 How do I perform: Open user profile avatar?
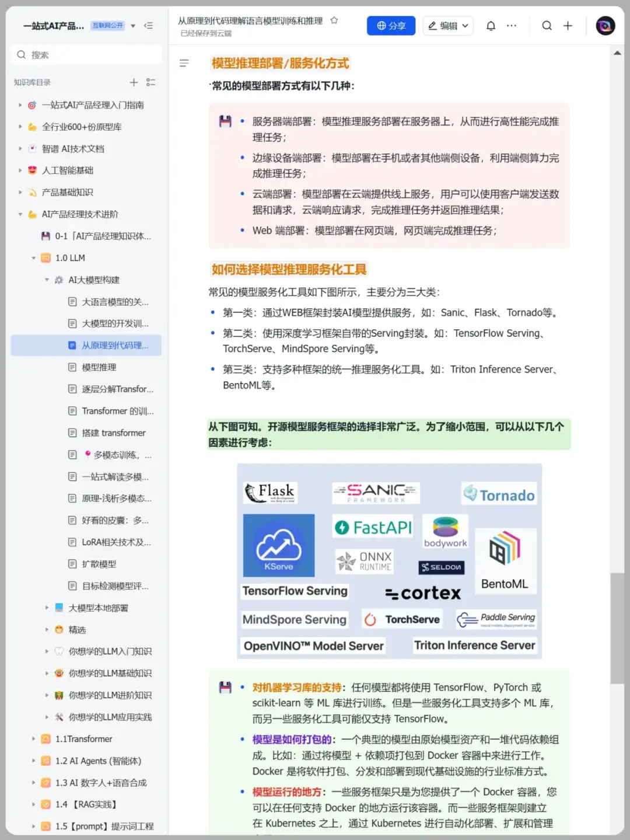tap(605, 26)
